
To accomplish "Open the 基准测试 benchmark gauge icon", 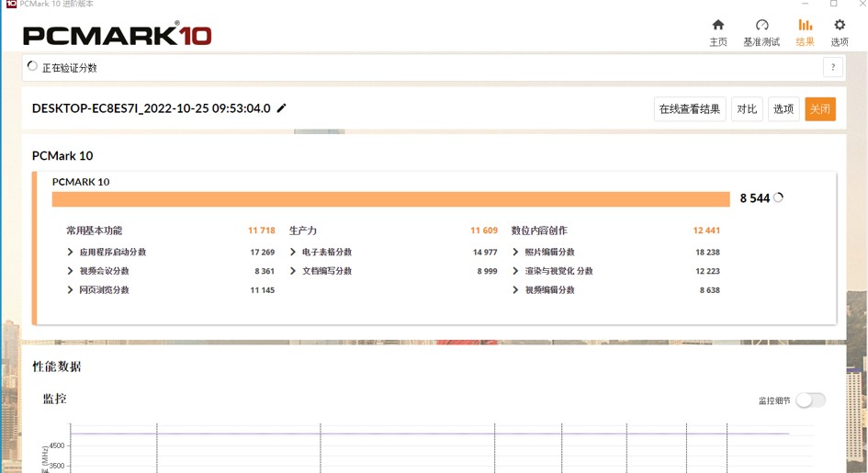I will click(761, 25).
